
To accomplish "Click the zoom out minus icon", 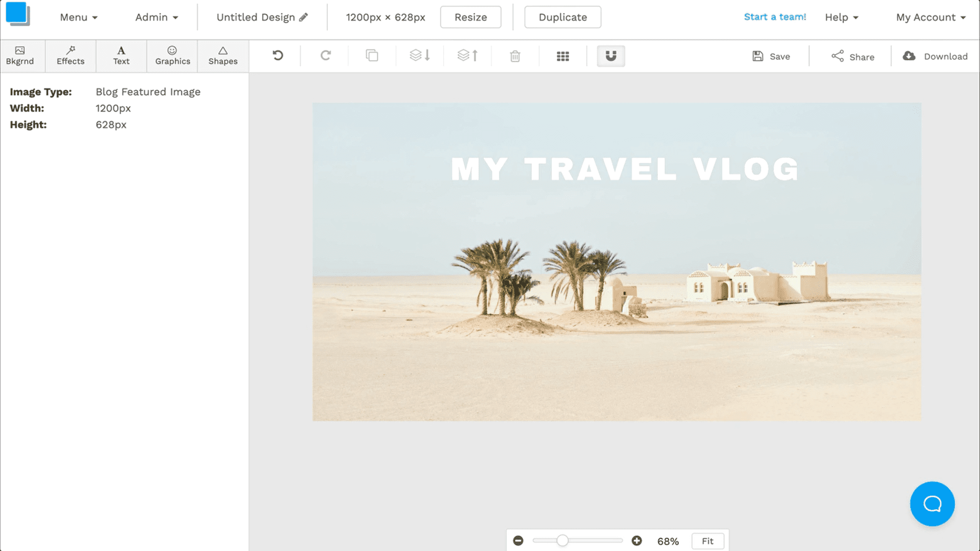I will [x=518, y=541].
